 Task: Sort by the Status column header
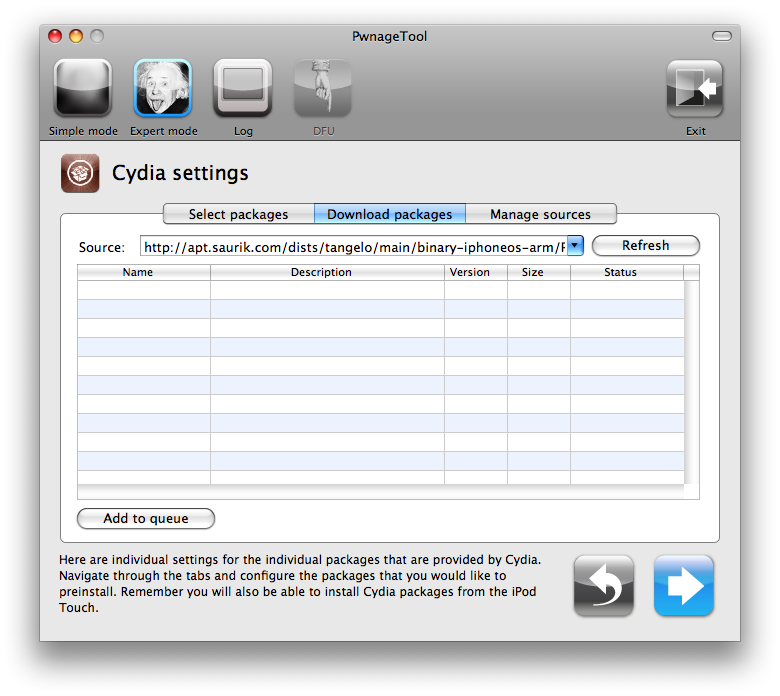click(x=627, y=272)
